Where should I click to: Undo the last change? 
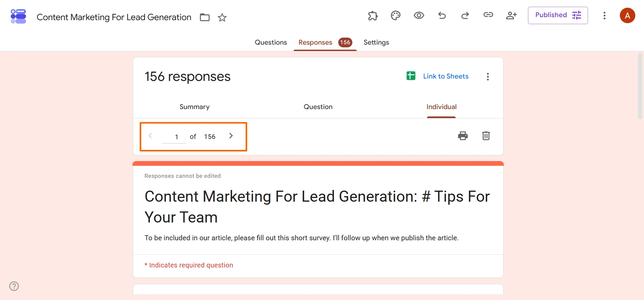click(x=442, y=15)
